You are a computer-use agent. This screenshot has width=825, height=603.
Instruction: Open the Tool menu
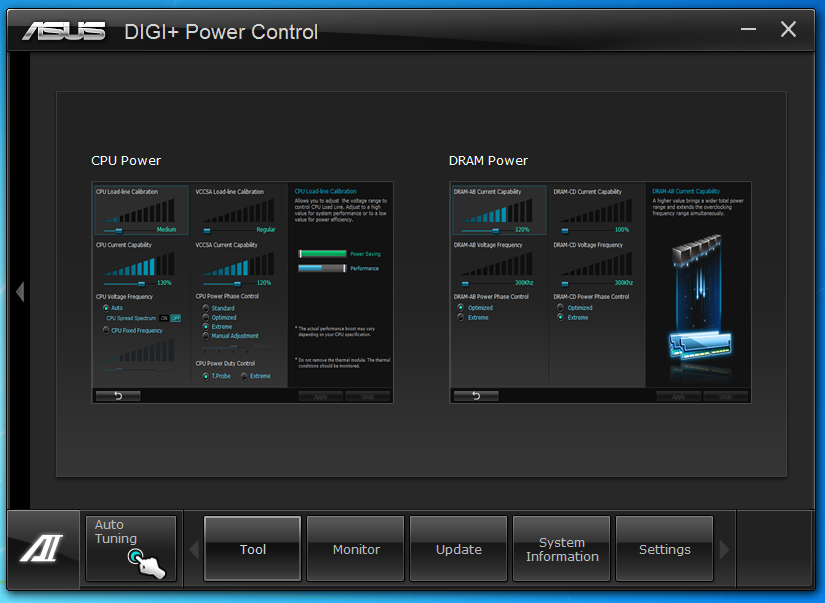tap(253, 549)
